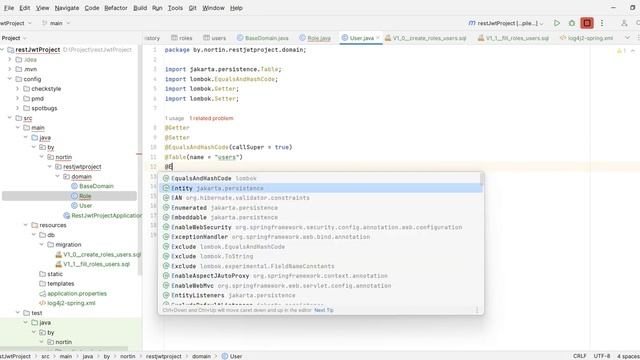
Task: Select EAN hibernate validator completion
Action: (x=320, y=198)
